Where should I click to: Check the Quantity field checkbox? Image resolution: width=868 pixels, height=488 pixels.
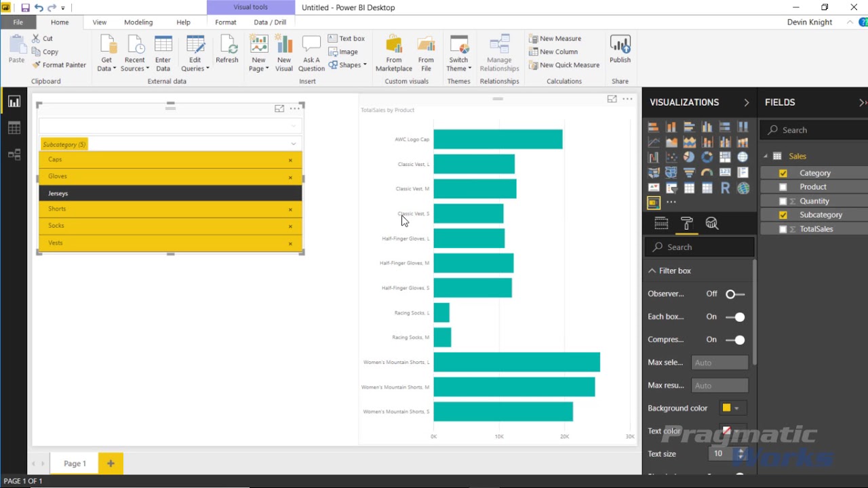click(x=783, y=201)
